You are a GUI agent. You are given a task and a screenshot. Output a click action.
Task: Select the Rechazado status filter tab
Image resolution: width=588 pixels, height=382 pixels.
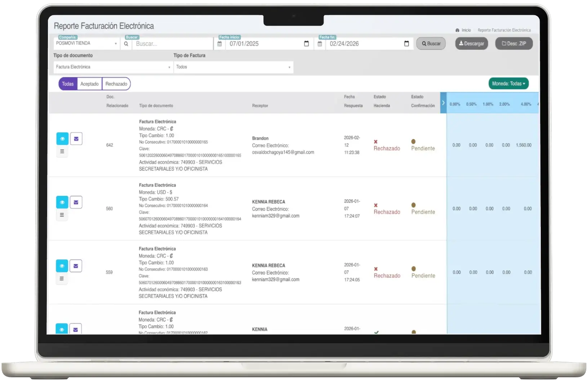pos(116,84)
